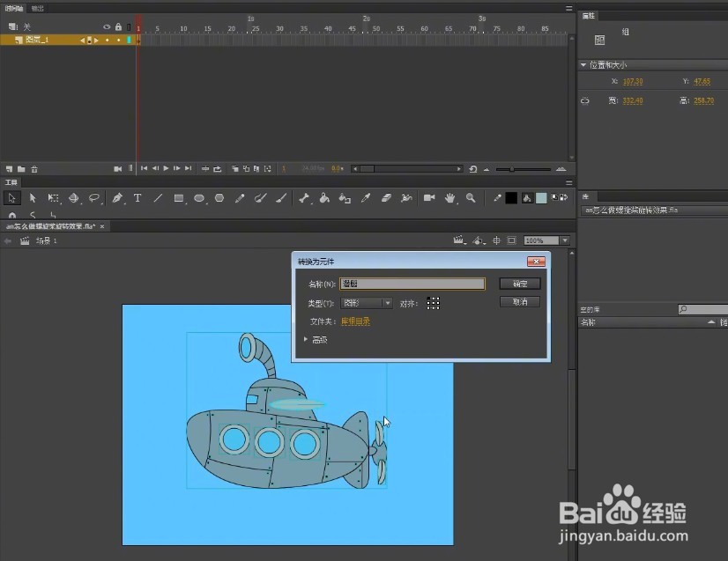Select the Ink Bottle tool
The height and width of the screenshot is (561, 728).
coord(345,198)
